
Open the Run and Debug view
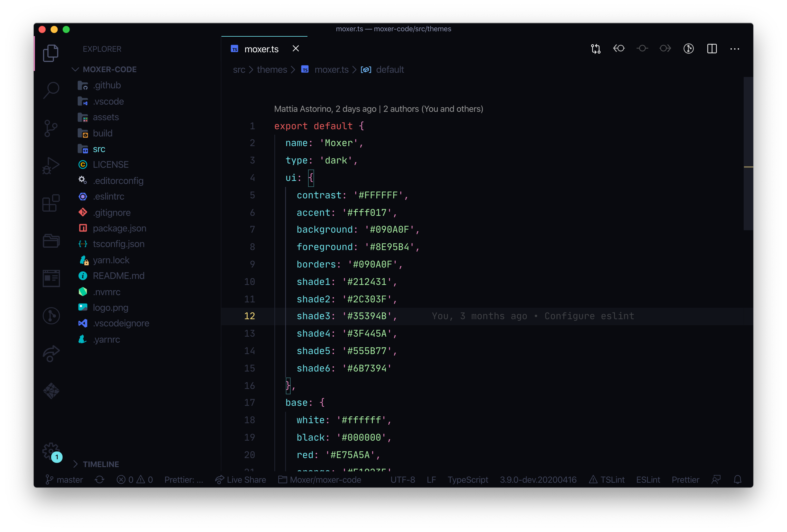(51, 166)
